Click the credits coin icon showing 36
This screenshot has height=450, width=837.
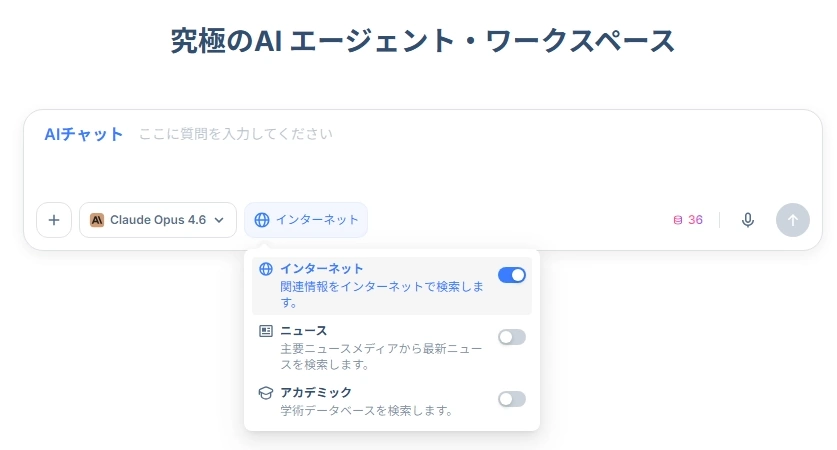678,220
